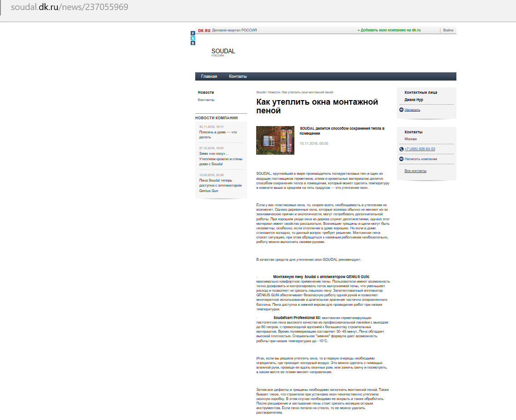Image resolution: width=516 pixels, height=420 pixels.
Task: Click the envelope icon beside Написать
Action: click(x=401, y=110)
